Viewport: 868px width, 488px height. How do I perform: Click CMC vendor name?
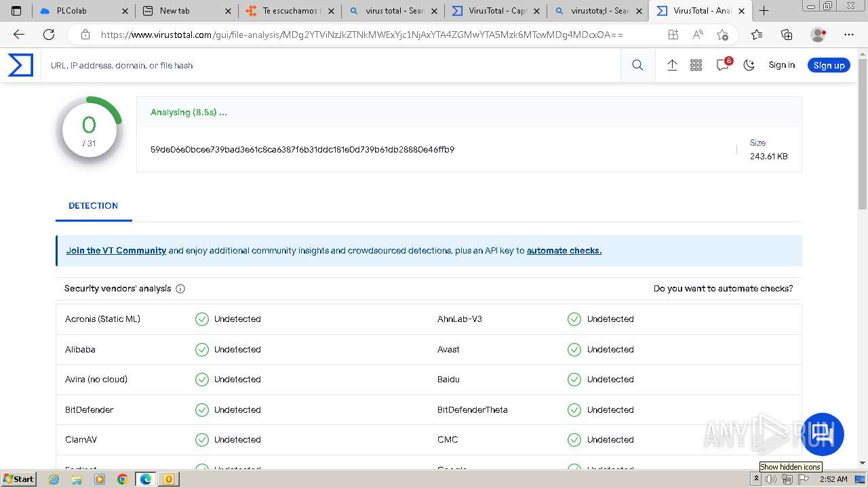click(448, 440)
